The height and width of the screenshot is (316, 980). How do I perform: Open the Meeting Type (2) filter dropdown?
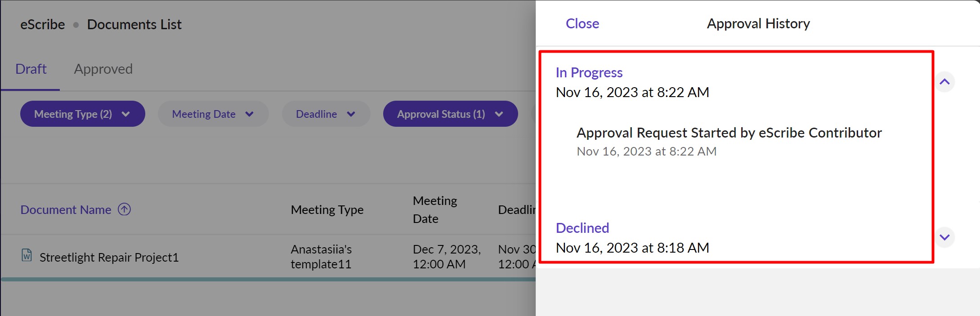pyautogui.click(x=82, y=114)
